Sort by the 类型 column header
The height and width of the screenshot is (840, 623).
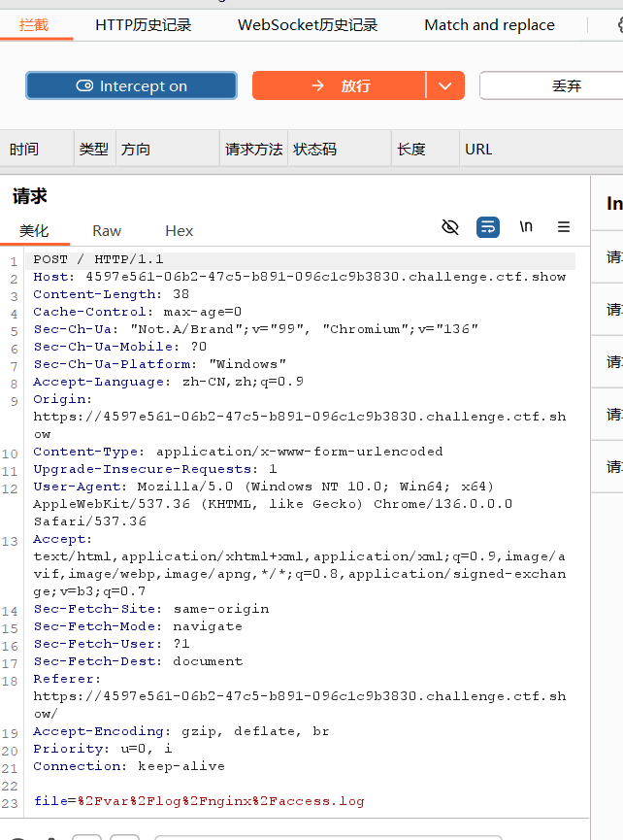[94, 150]
